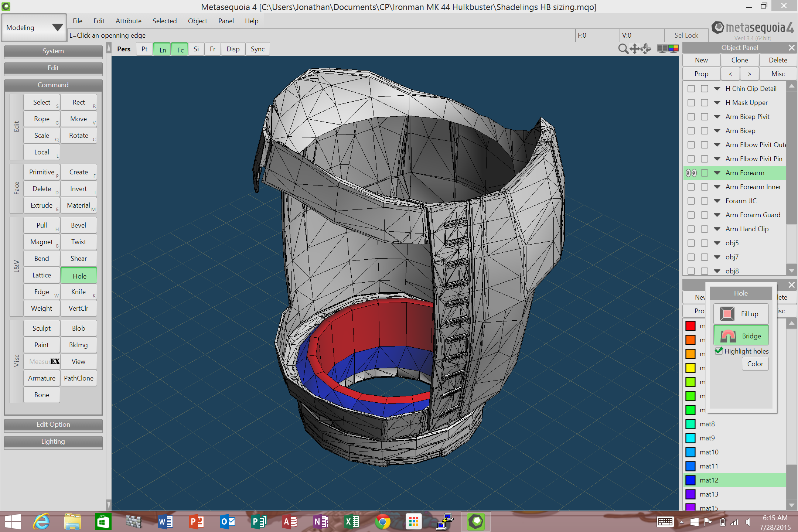Open the Object menu
Image resolution: width=798 pixels, height=532 pixels.
coord(197,21)
